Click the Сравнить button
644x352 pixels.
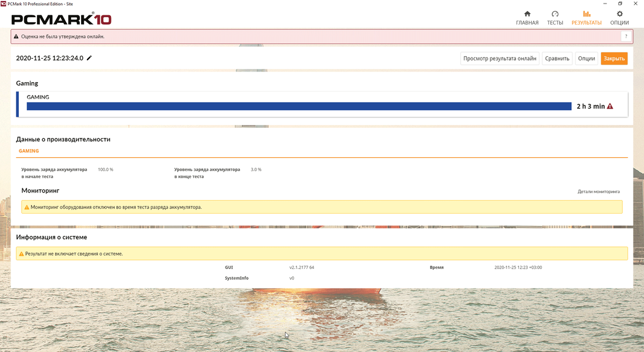tap(557, 58)
